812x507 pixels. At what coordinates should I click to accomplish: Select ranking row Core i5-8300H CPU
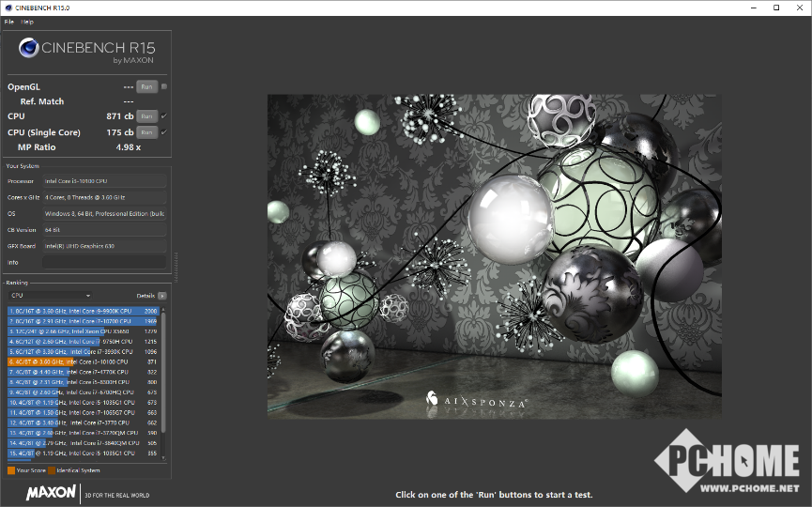coord(84,382)
